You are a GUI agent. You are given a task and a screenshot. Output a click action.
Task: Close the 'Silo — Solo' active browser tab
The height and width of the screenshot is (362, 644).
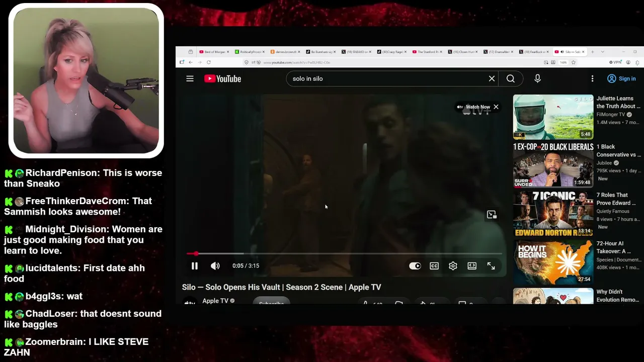pyautogui.click(x=584, y=52)
